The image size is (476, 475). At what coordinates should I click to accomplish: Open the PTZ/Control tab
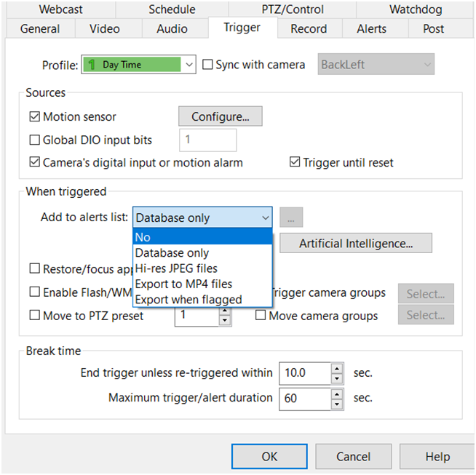[291, 9]
